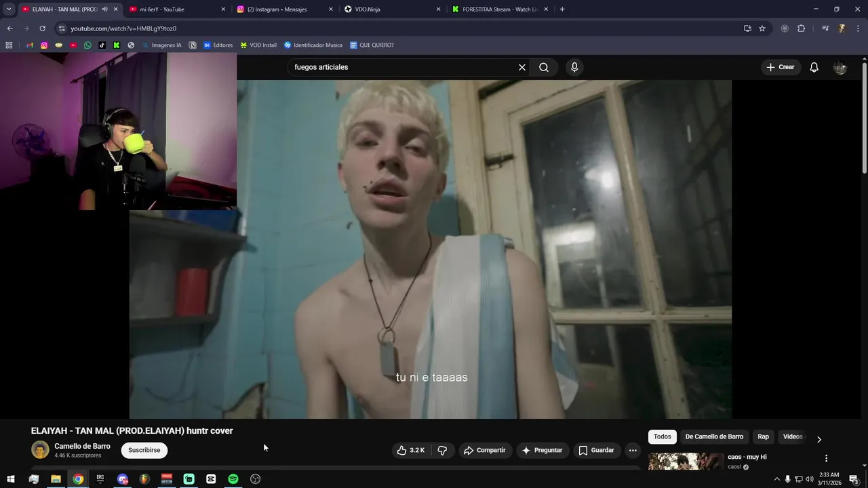Mute the ELAIYAH tab audio speaker icon

(104, 9)
